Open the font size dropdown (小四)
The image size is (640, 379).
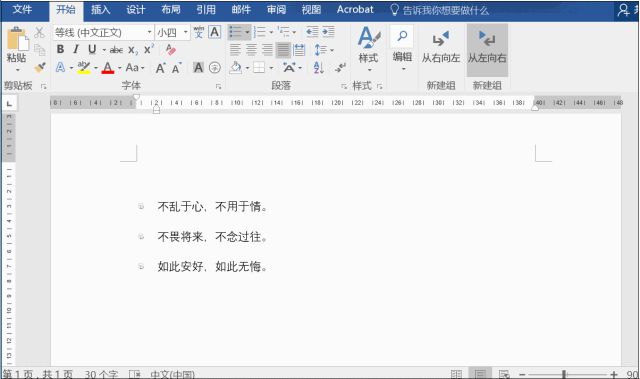tap(186, 32)
